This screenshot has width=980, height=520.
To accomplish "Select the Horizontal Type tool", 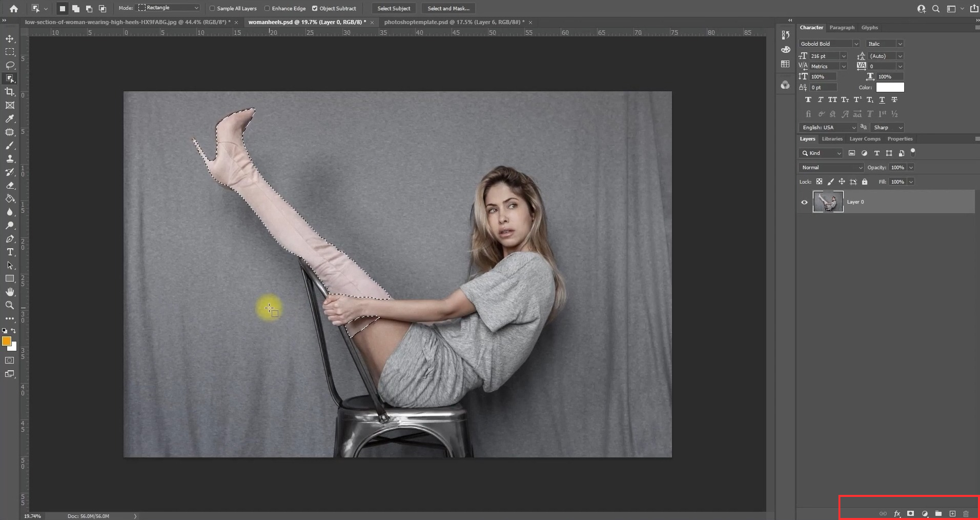I will point(10,252).
